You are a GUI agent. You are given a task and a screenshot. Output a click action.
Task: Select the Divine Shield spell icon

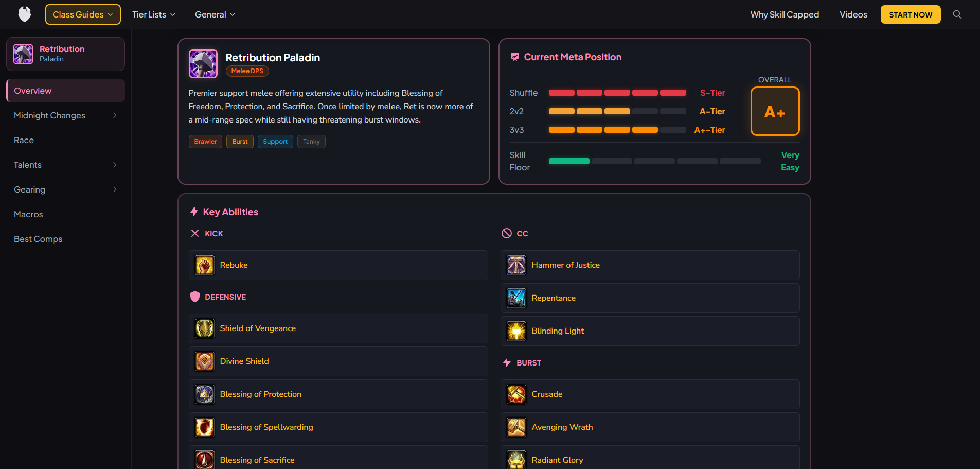click(204, 361)
